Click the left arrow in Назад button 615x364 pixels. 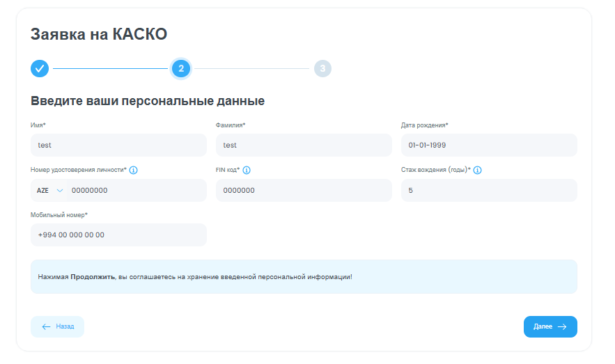46,326
